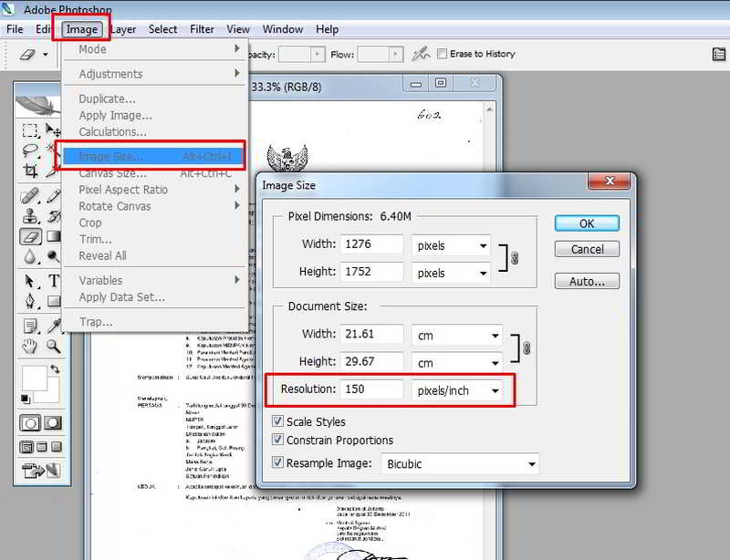Select the Hand tool
Image resolution: width=730 pixels, height=560 pixels.
(30, 347)
